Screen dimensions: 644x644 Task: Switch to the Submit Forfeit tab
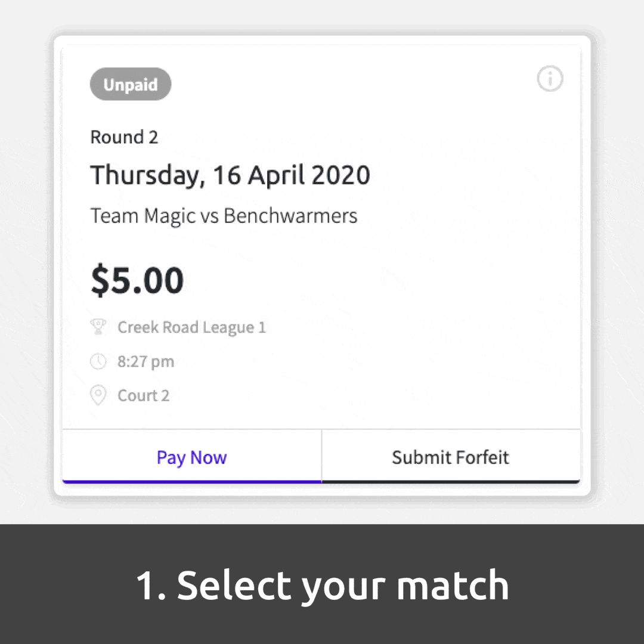point(450,457)
